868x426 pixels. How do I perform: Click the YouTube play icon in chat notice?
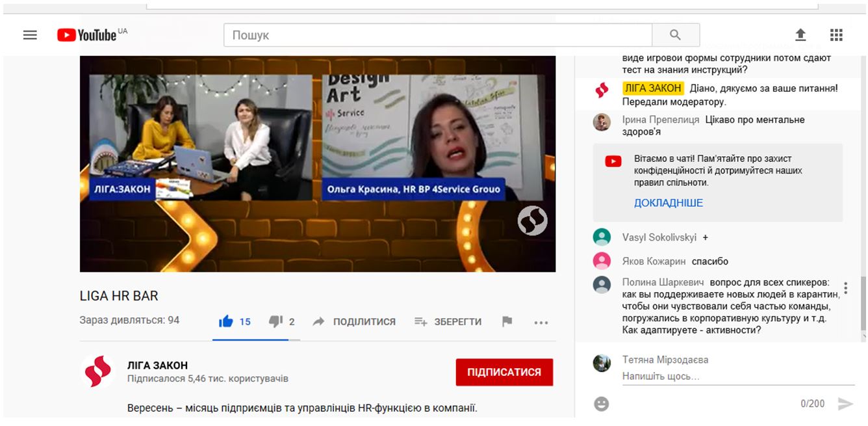(613, 161)
